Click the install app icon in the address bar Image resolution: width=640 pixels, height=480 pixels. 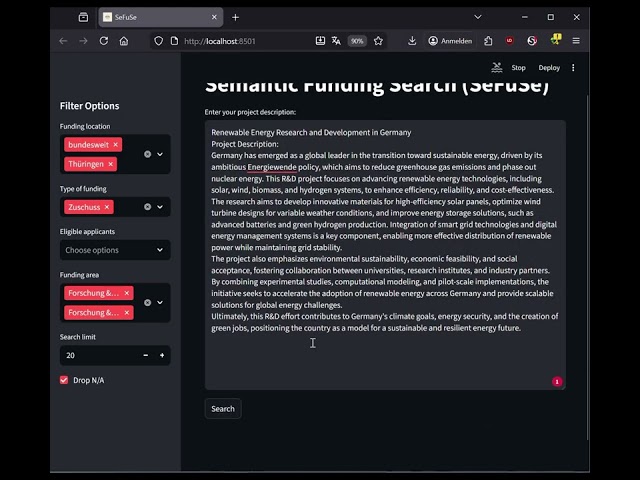[320, 41]
